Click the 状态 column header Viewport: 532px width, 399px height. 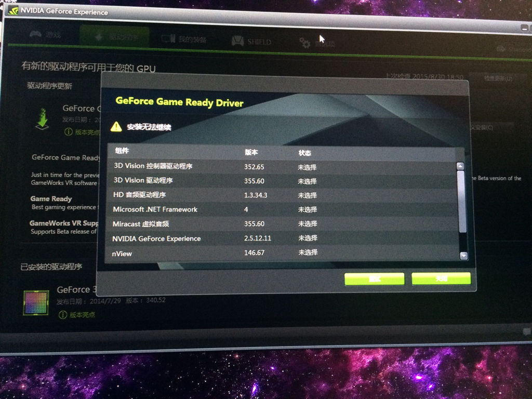click(x=304, y=153)
